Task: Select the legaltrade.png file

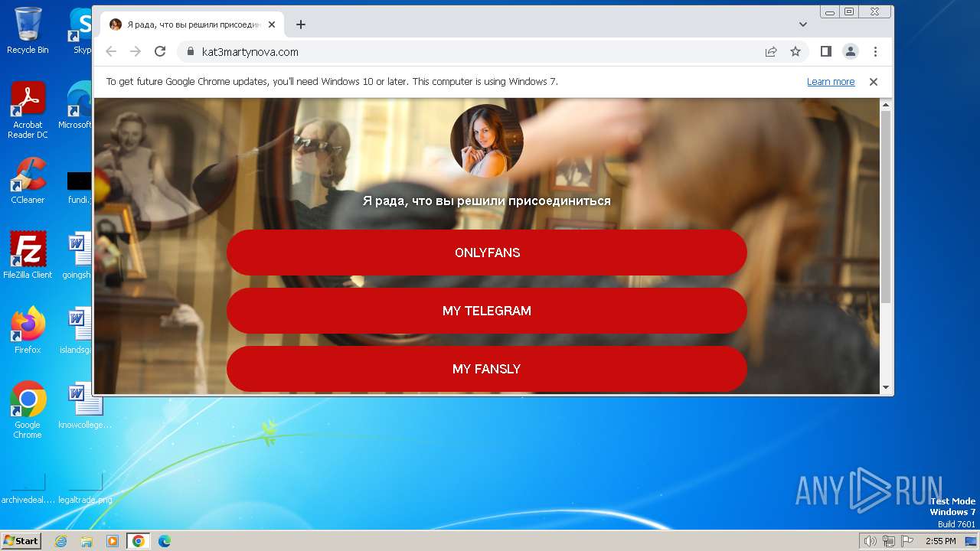Action: pyautogui.click(x=85, y=488)
